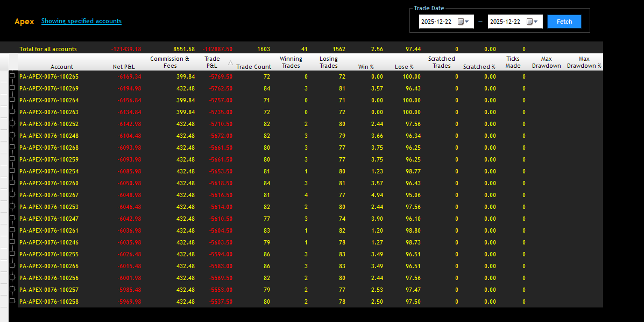The width and height of the screenshot is (644, 322).
Task: Click total commission value 8551.68
Action: click(185, 49)
